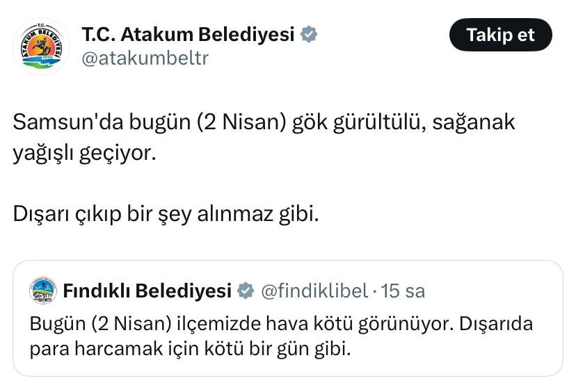This screenshot has width=576, height=392.
Task: Click the verified badge beside Fındıklı Belediyesi
Action: pos(246,291)
